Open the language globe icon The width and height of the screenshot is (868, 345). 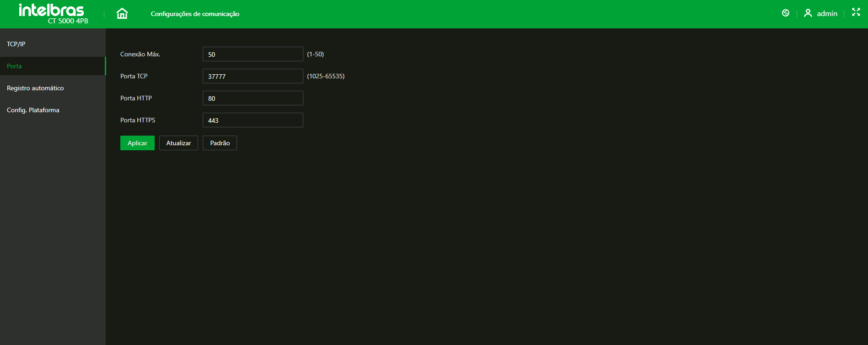tap(786, 13)
